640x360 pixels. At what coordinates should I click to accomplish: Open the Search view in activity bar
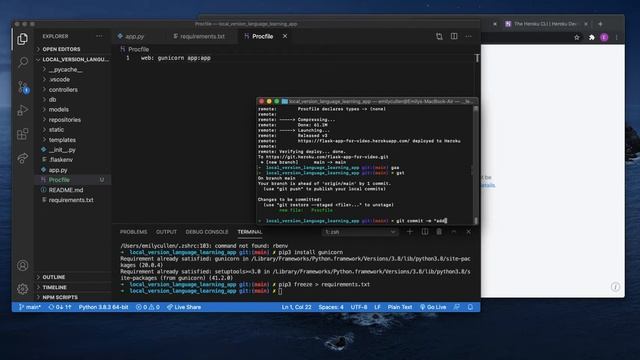pyautogui.click(x=22, y=62)
